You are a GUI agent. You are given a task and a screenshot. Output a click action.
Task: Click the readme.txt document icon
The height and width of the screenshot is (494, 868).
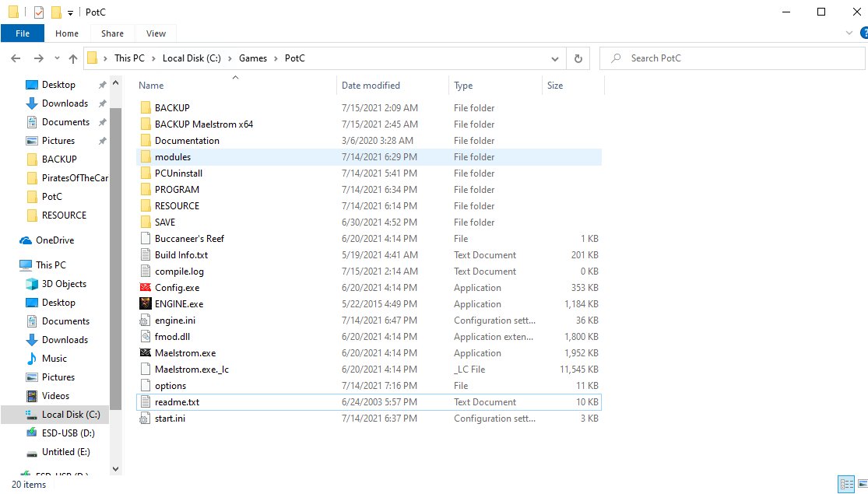pyautogui.click(x=146, y=402)
